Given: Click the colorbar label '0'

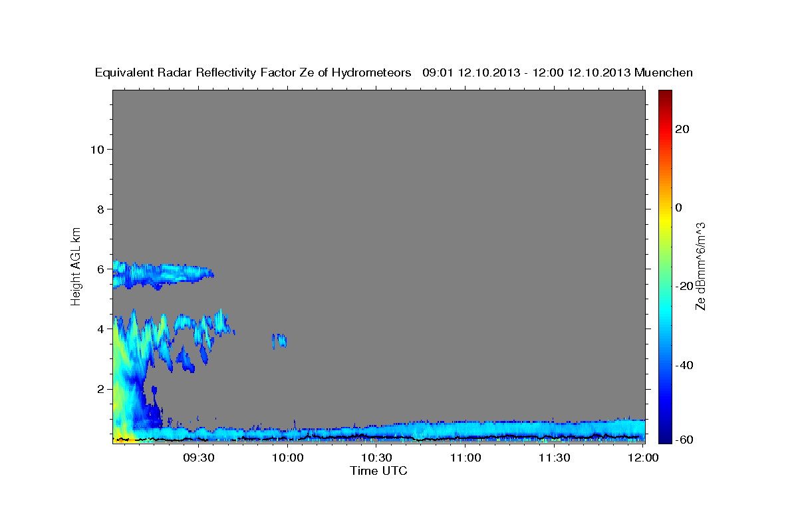Looking at the screenshot, I should click(678, 207).
